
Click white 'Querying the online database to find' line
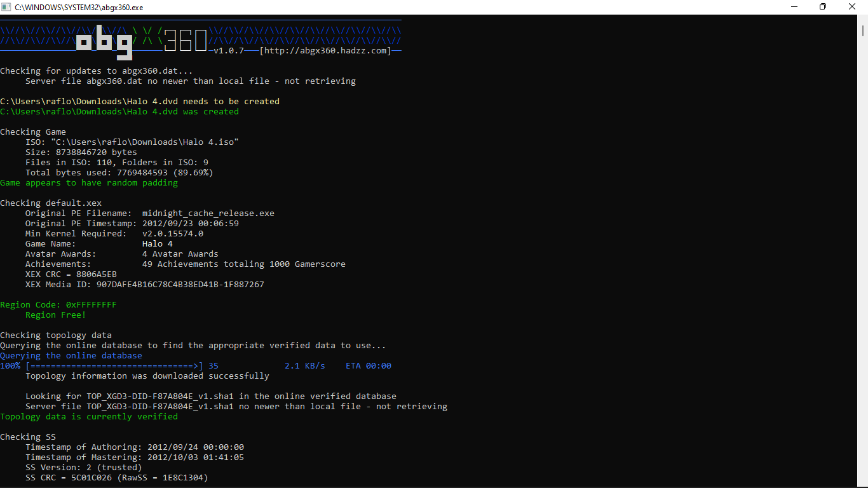coord(193,346)
